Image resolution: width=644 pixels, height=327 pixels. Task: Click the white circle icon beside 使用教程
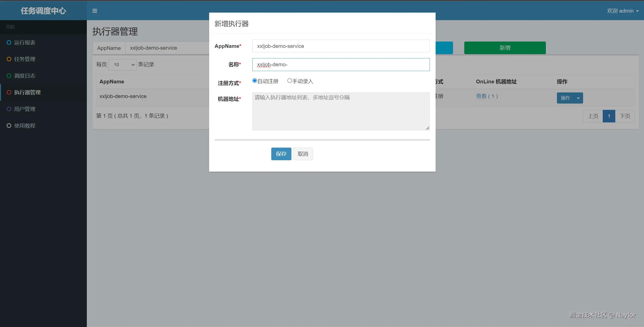pyautogui.click(x=9, y=126)
